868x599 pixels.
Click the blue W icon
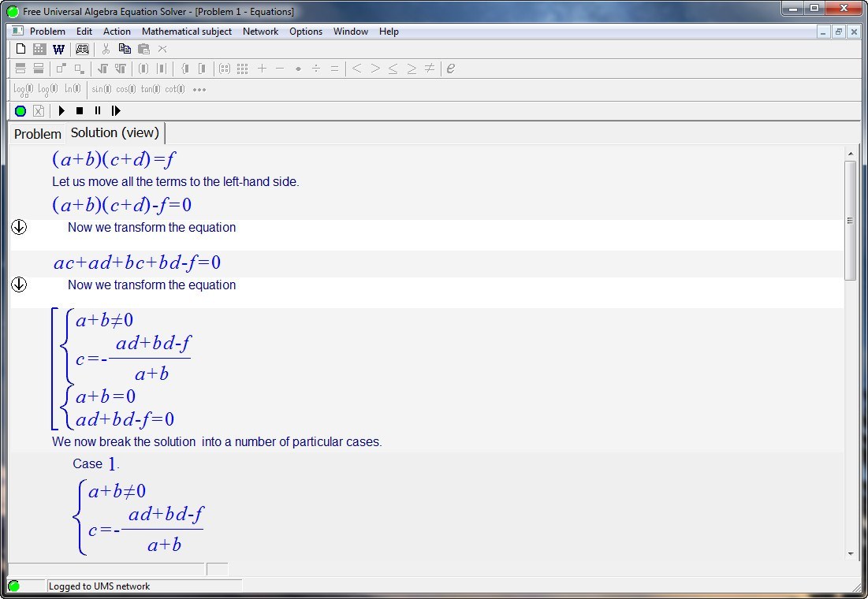point(58,50)
